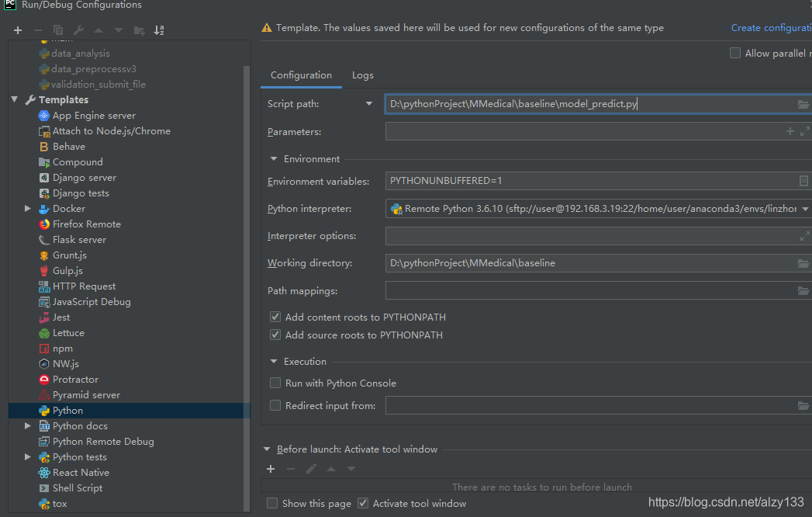
Task: Click the Add New Configuration plus icon
Action: click(18, 30)
